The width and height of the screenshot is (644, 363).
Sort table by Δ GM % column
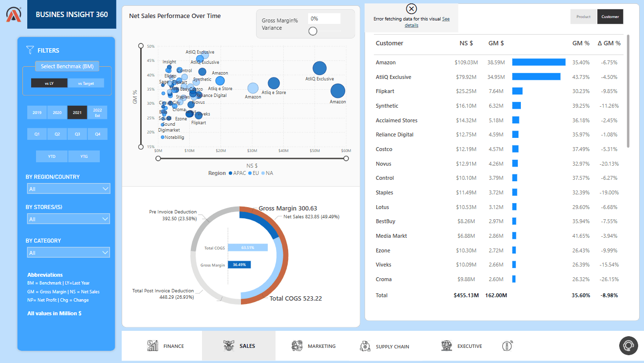[x=609, y=43]
